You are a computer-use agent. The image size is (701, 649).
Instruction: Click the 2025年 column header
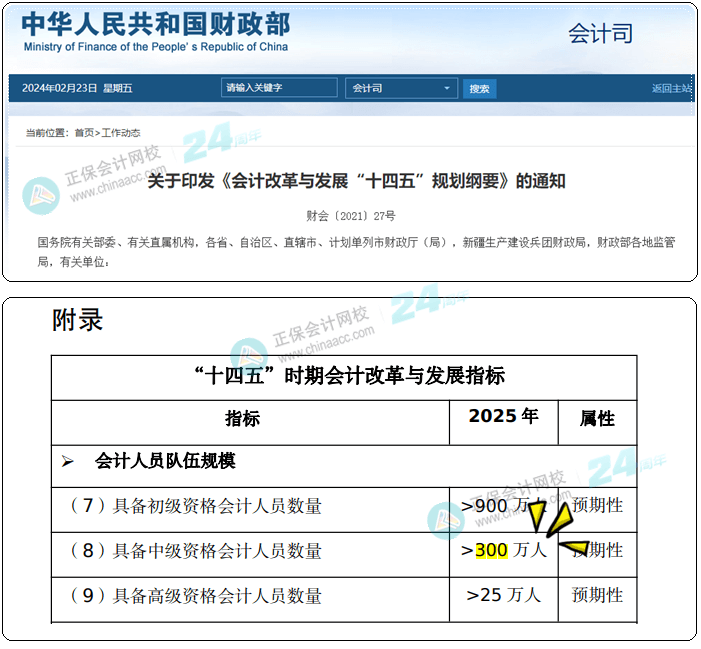(x=503, y=416)
